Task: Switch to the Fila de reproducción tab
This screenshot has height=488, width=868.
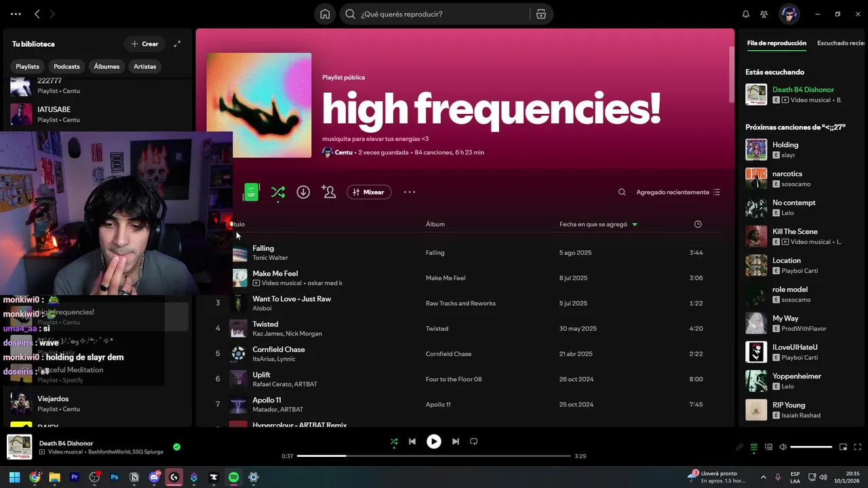Action: click(776, 43)
